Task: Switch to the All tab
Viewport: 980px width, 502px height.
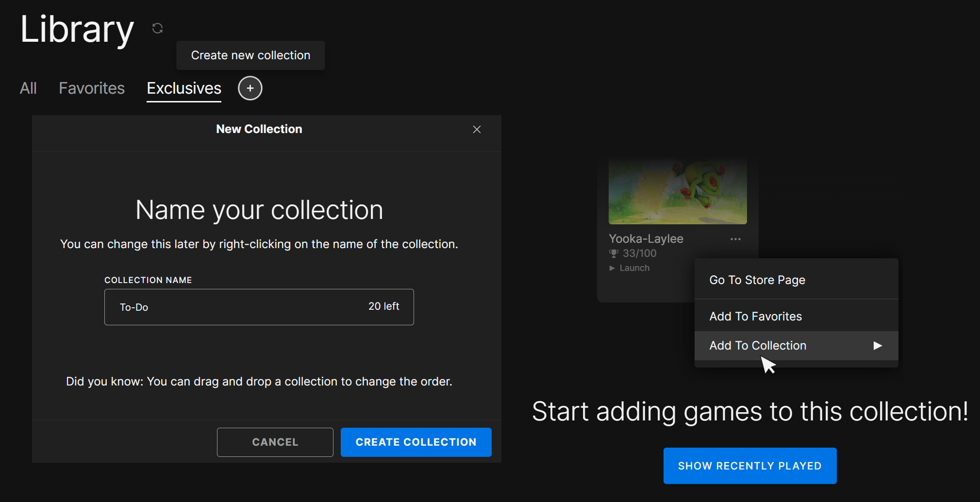Action: 28,88
